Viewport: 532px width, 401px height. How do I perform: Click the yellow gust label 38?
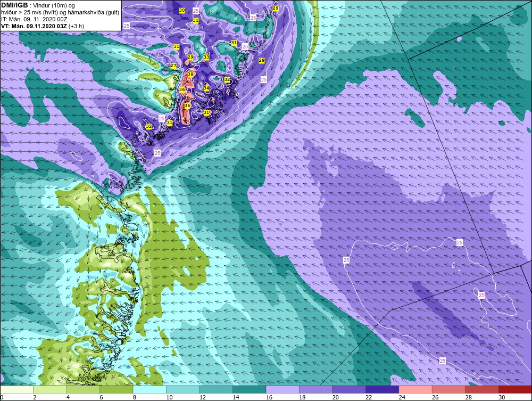[190, 74]
